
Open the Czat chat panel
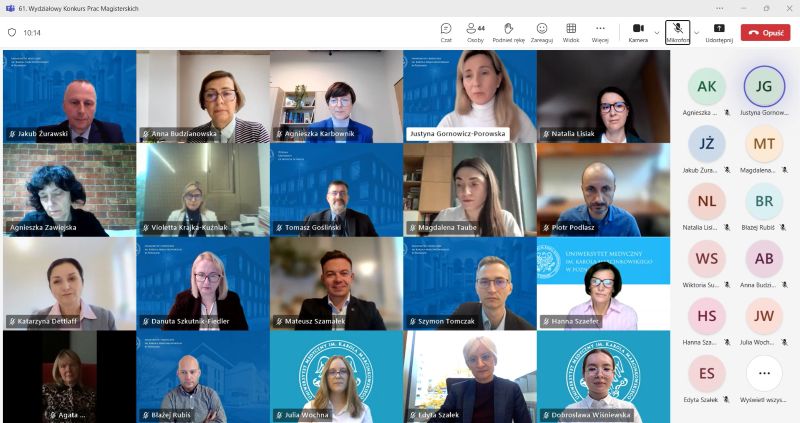(x=446, y=30)
